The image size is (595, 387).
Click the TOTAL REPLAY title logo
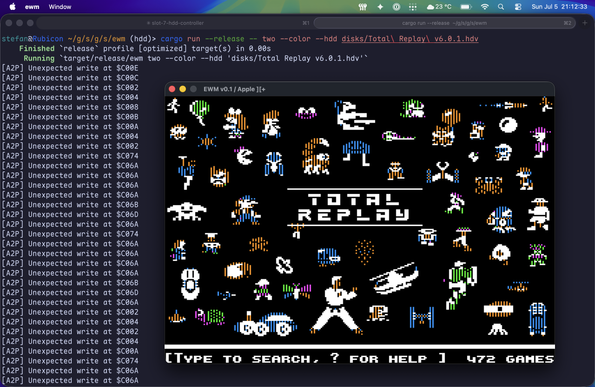pyautogui.click(x=354, y=207)
